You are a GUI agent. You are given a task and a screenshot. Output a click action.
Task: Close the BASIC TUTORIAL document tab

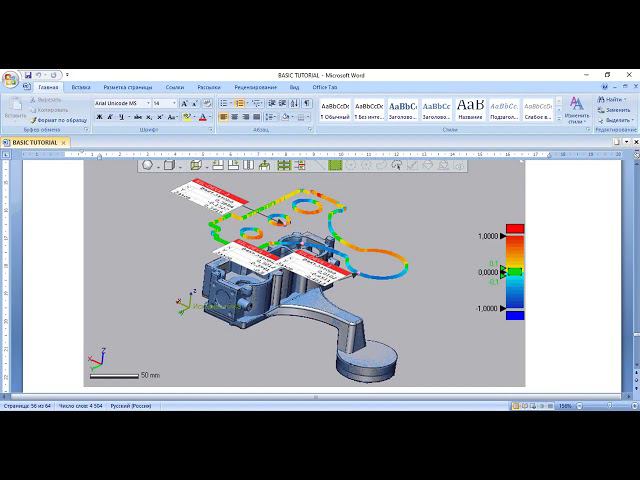point(63,143)
